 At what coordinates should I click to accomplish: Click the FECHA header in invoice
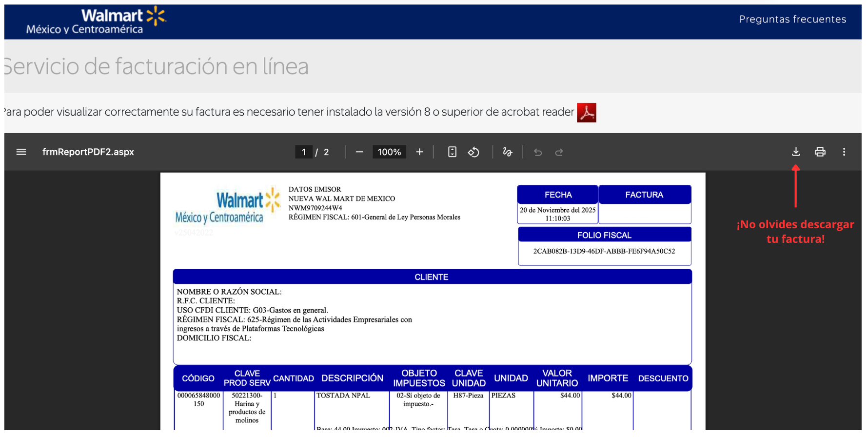click(558, 195)
